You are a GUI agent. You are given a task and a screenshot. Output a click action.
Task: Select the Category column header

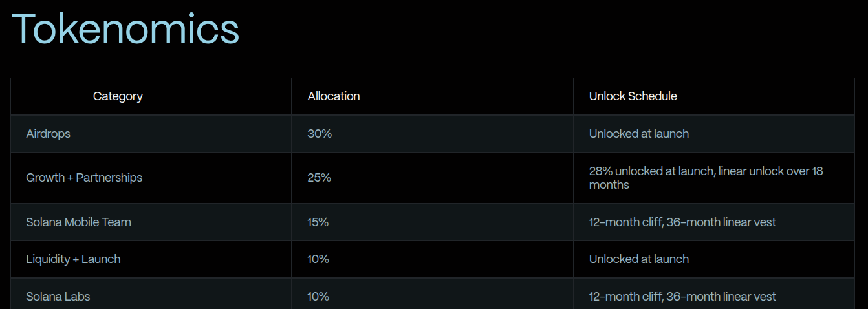point(118,96)
